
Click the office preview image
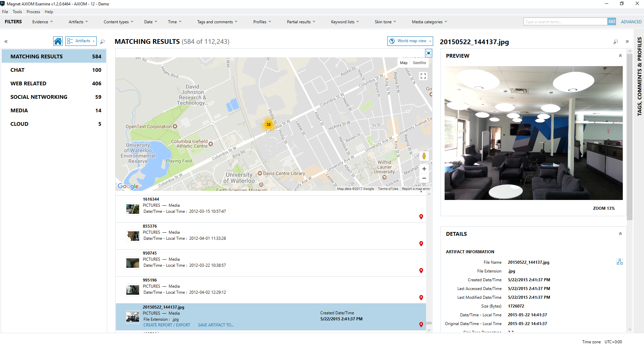point(534,133)
